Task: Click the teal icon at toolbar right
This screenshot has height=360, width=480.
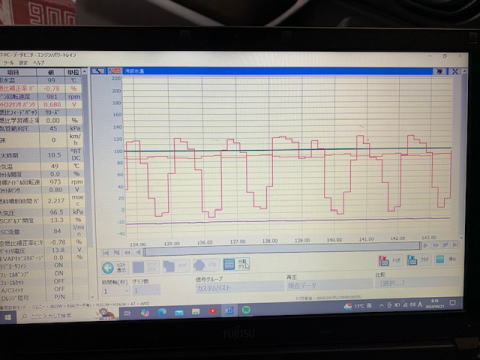Action: click(440, 259)
